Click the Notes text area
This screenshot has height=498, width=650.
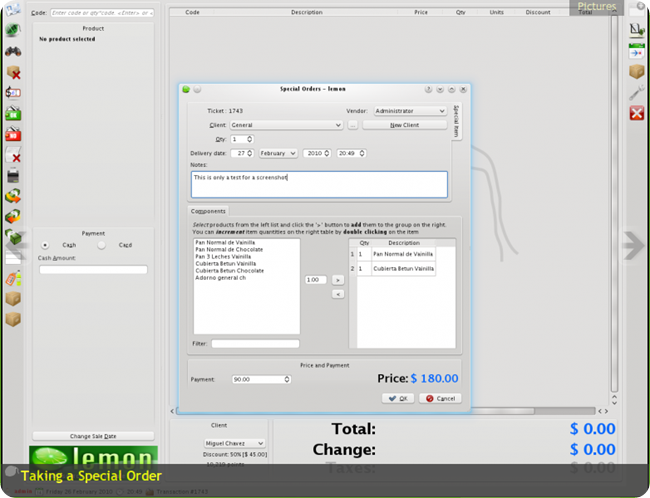(x=319, y=185)
